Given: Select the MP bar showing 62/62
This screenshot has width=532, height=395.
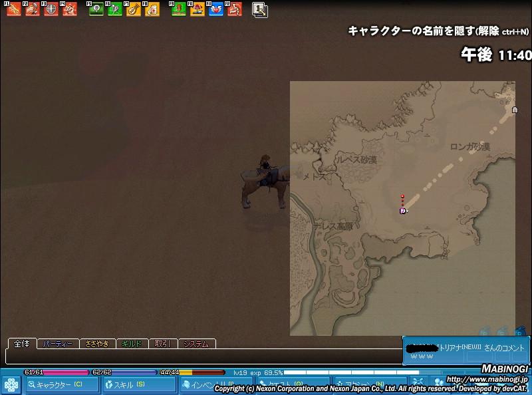Looking at the screenshot, I should [124, 372].
